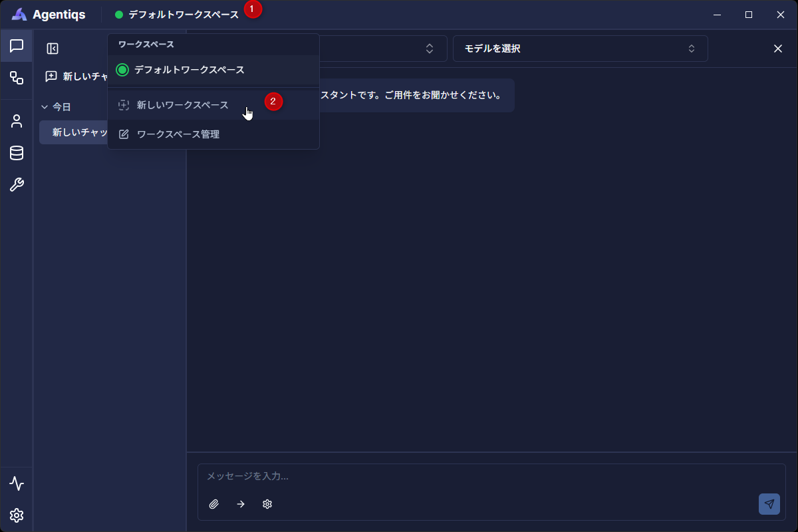Select デフォルトワークスペース radio option
Image resolution: width=798 pixels, height=532 pixels.
click(x=122, y=70)
